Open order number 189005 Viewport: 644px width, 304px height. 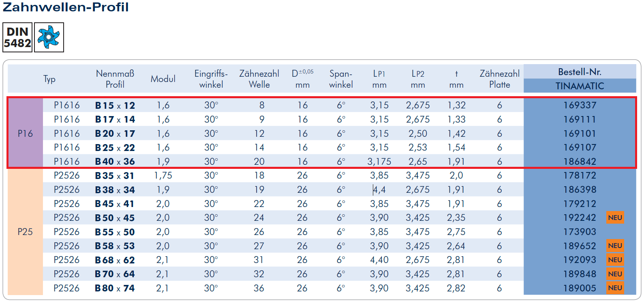[580, 288]
